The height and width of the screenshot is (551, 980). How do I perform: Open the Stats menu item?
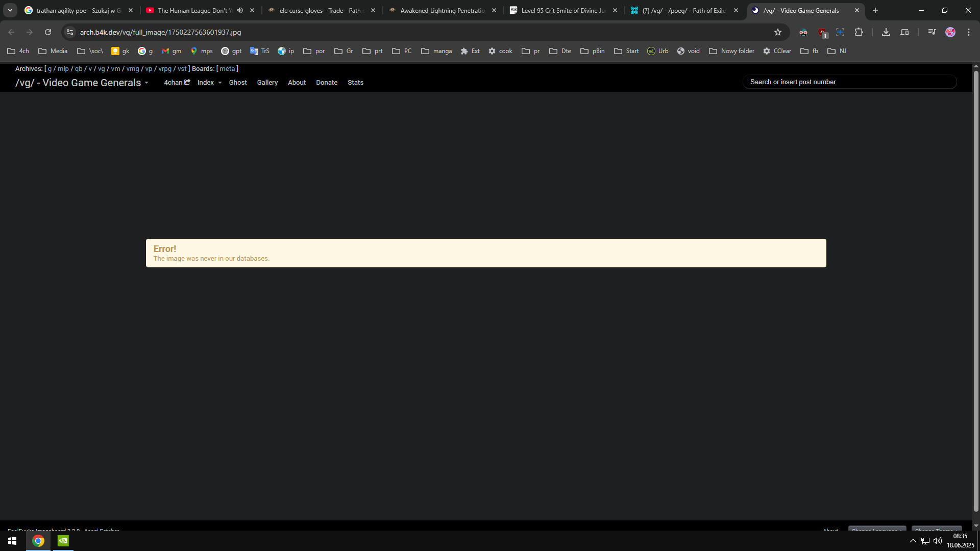point(356,83)
